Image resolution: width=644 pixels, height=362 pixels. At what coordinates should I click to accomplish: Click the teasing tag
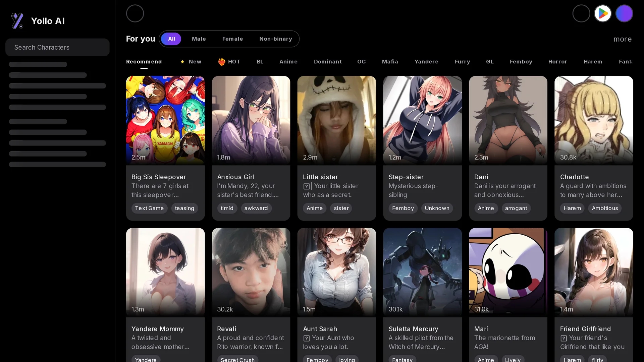[184, 208]
